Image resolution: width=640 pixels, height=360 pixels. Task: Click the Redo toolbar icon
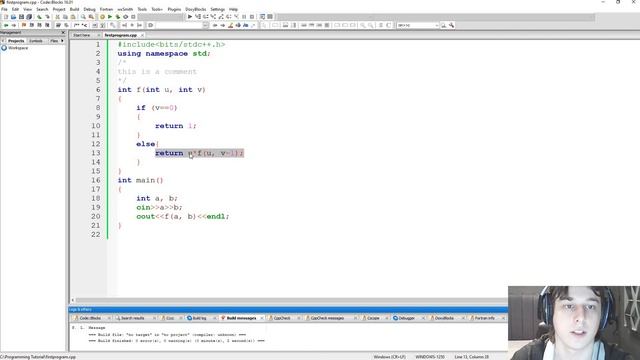click(x=47, y=17)
